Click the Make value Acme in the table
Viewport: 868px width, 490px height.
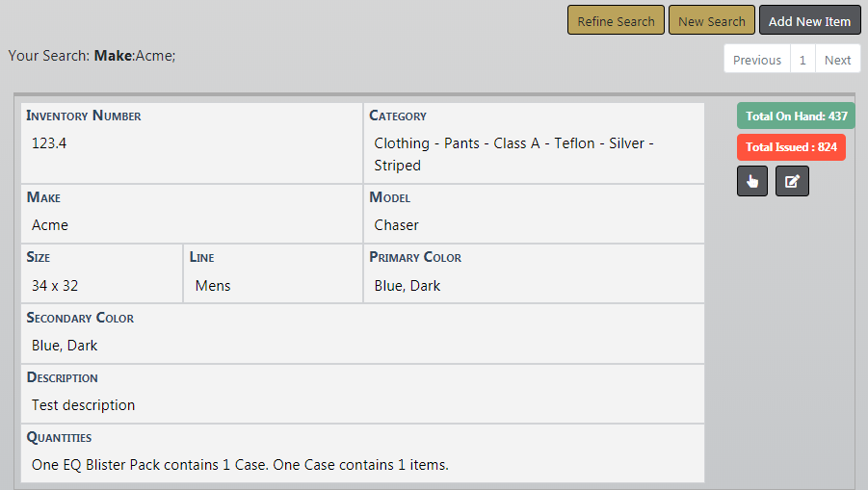50,225
